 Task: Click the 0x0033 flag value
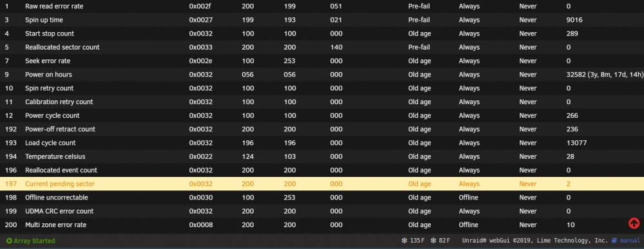(201, 47)
